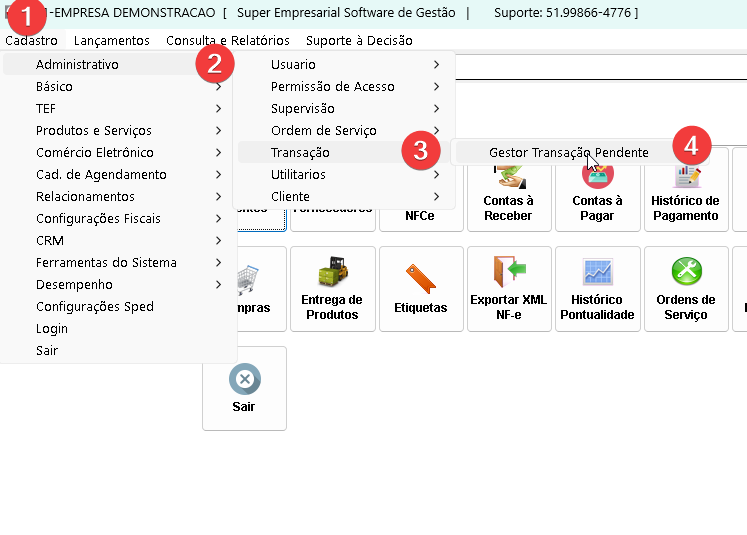Expand Cad. de Agendamento submenu arrow
Viewport: 747px width, 535px height.
click(x=218, y=174)
